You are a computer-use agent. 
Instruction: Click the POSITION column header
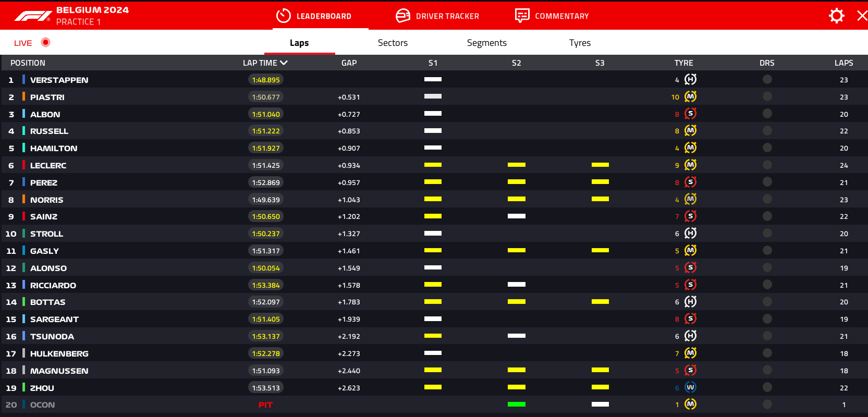(28, 63)
